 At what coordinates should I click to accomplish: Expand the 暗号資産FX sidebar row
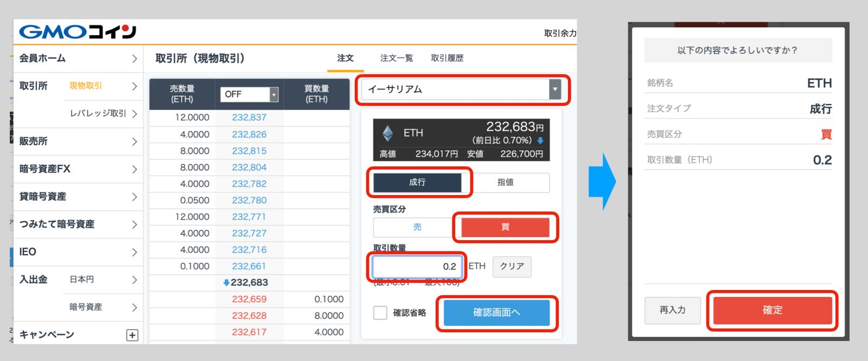78,169
